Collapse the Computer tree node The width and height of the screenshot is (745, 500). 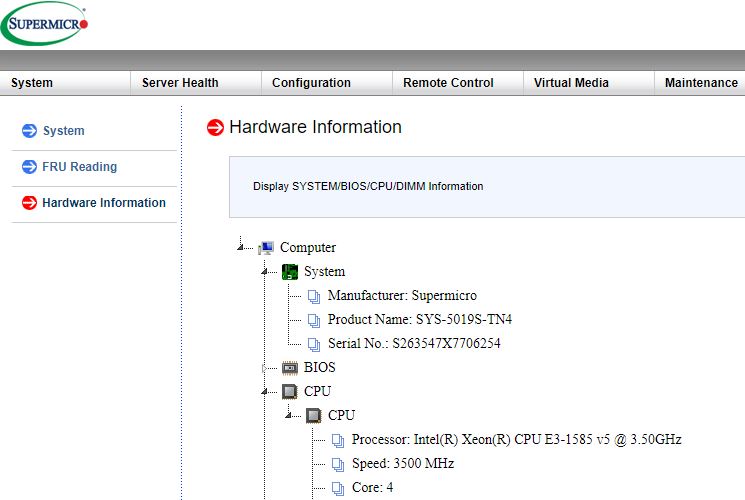point(241,247)
